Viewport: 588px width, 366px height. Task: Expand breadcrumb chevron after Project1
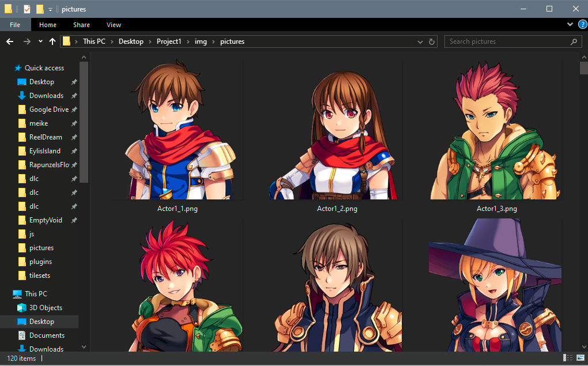pyautogui.click(x=188, y=41)
